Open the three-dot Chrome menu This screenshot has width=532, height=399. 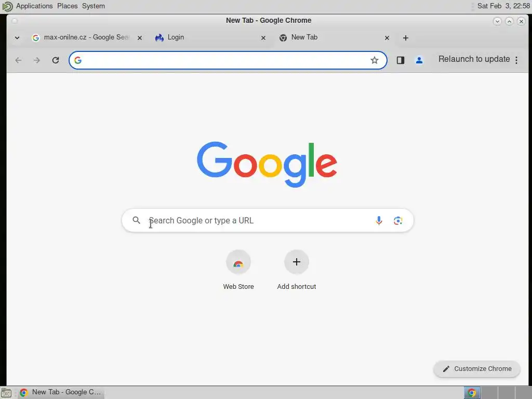click(x=516, y=60)
